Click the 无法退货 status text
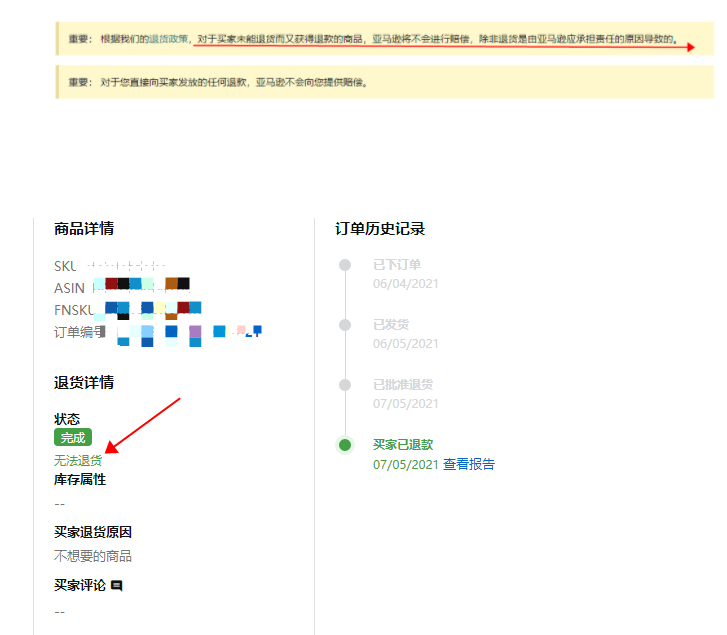This screenshot has height=635, width=727. (78, 460)
